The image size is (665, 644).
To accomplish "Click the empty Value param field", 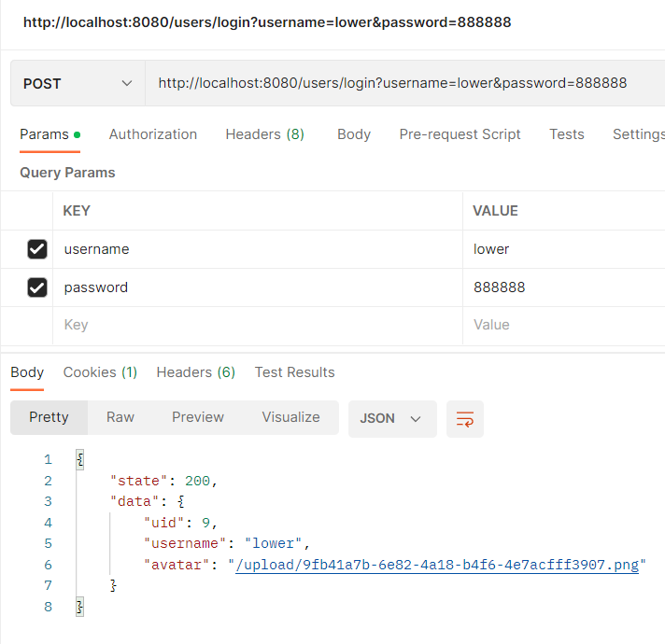I will tap(560, 325).
